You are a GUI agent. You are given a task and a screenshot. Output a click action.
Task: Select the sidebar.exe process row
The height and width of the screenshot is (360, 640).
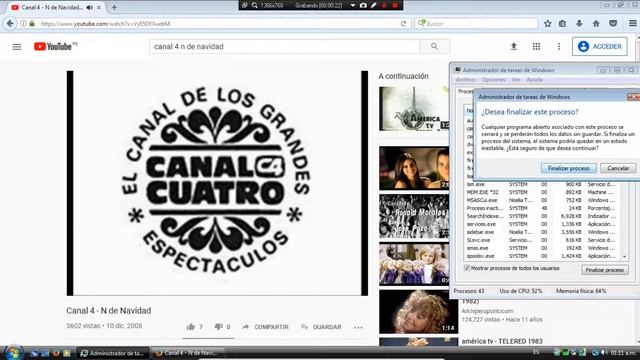click(x=542, y=232)
